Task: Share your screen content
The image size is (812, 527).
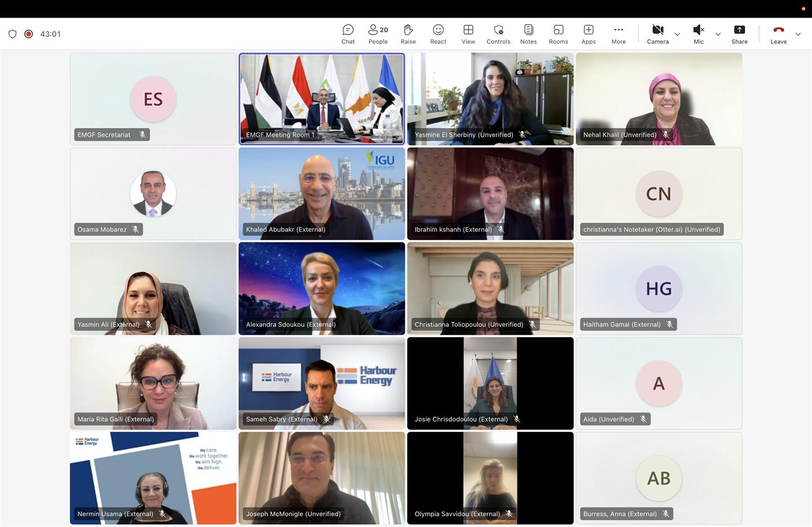Action: pyautogui.click(x=739, y=34)
